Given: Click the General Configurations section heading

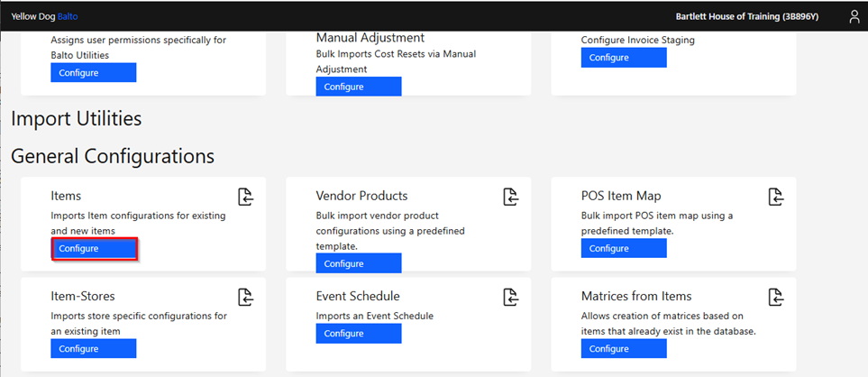Looking at the screenshot, I should (x=113, y=156).
